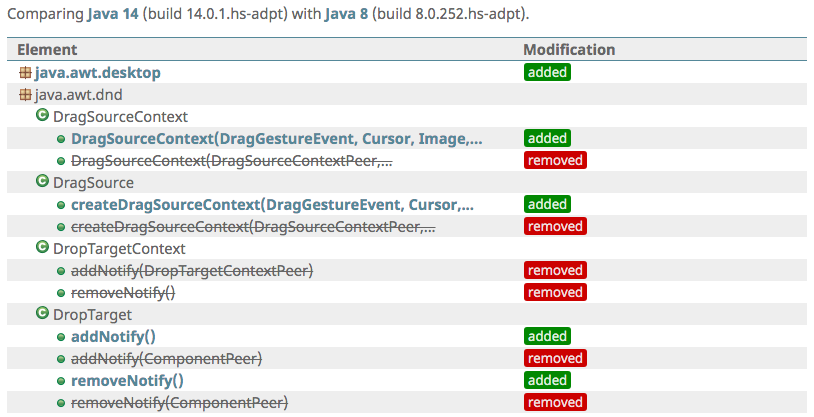Click struck-through removeNotify(ComponentPeer) text

tap(179, 402)
